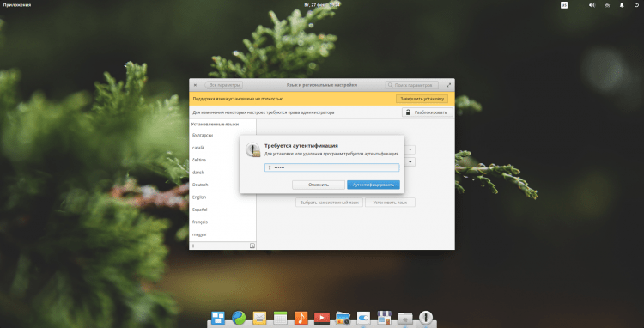Open the upper dropdown behind the dialog
Screen dimensions: 644x328
(x=410, y=150)
